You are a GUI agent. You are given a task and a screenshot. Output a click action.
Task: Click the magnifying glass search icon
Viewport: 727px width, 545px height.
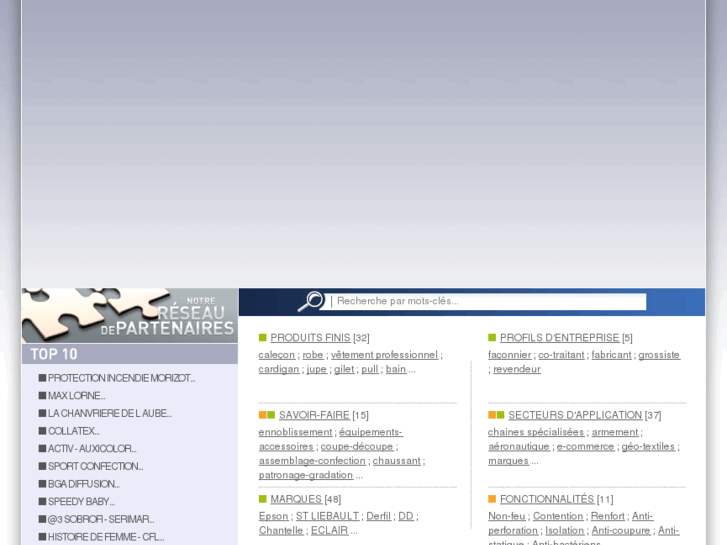310,301
